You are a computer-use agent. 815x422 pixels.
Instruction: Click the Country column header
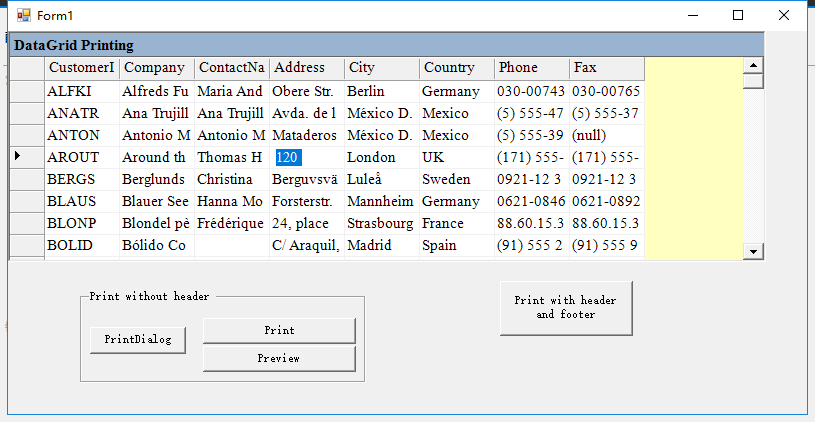tap(456, 68)
